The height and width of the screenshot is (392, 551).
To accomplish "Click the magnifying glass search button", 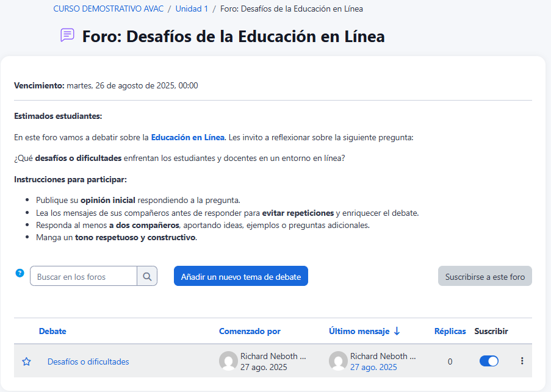I will tap(147, 276).
